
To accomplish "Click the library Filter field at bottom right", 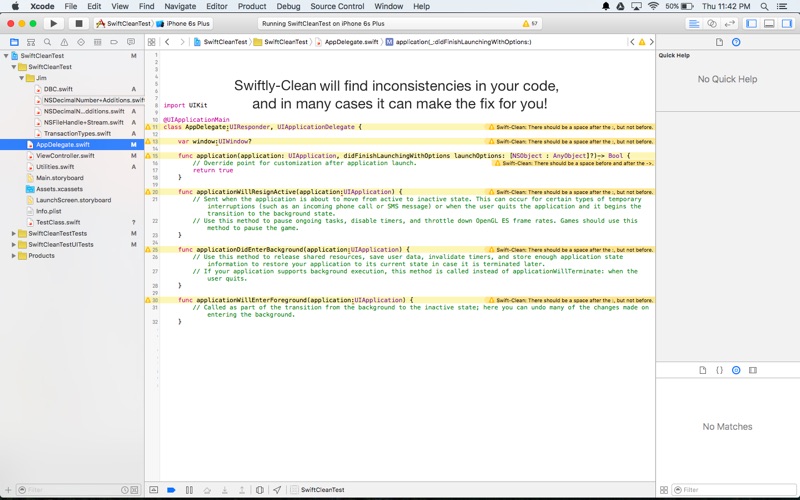I will click(735, 490).
